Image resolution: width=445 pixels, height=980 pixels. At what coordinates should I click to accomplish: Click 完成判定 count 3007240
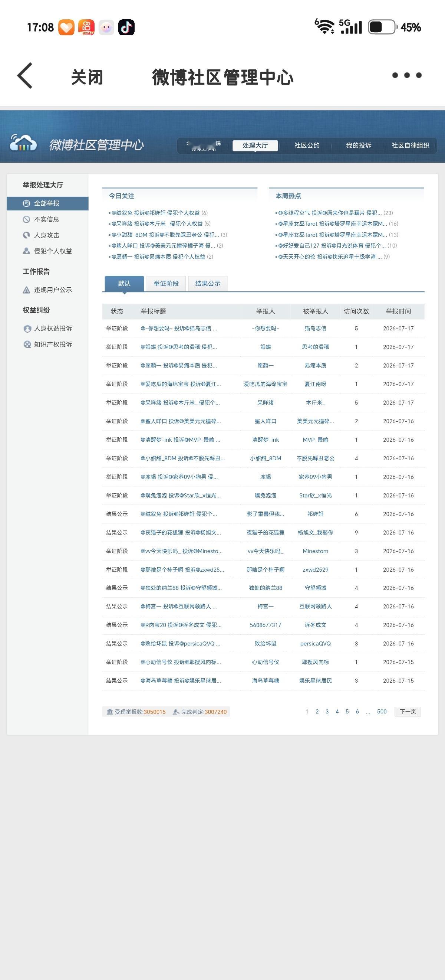(216, 712)
